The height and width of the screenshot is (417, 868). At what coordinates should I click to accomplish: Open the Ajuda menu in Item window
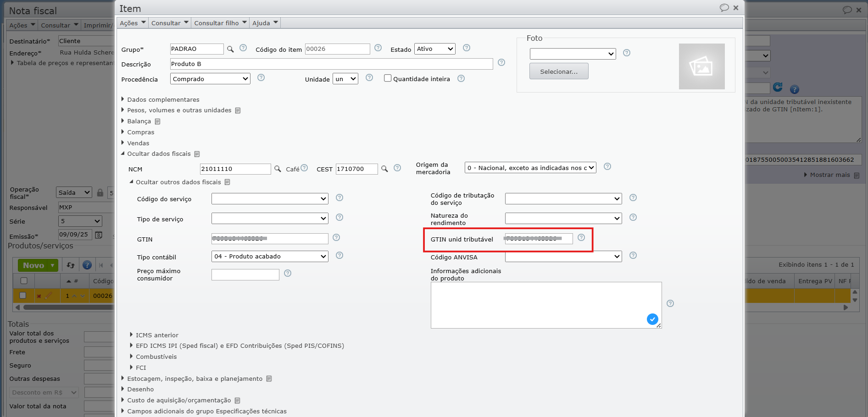265,23
